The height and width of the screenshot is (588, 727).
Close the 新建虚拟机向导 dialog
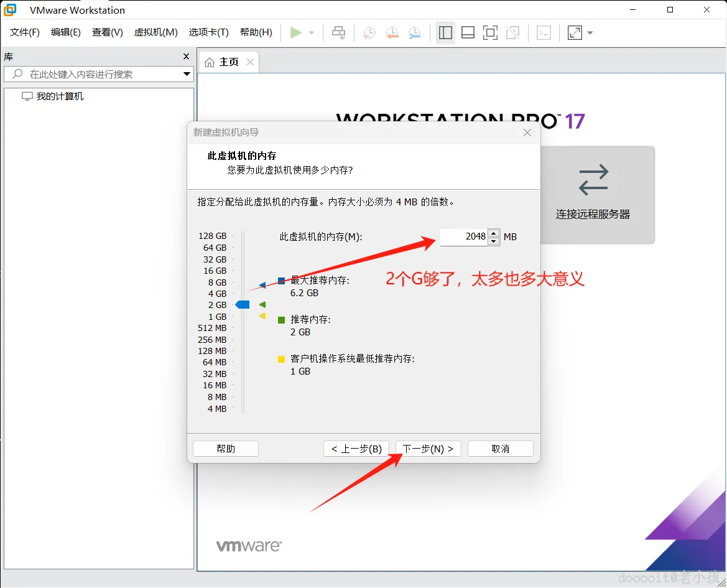point(527,133)
